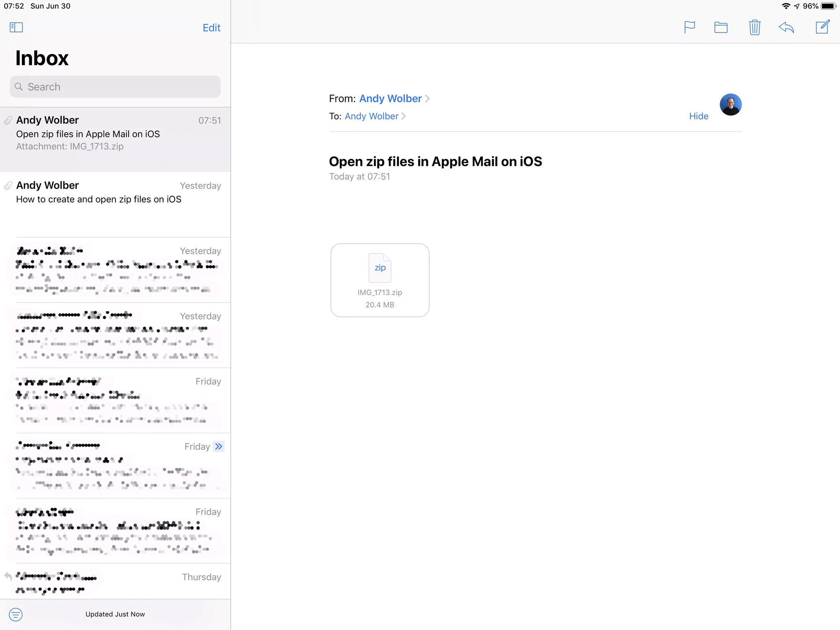The image size is (840, 630).
Task: Delete the message with the trash icon
Action: pyautogui.click(x=754, y=27)
